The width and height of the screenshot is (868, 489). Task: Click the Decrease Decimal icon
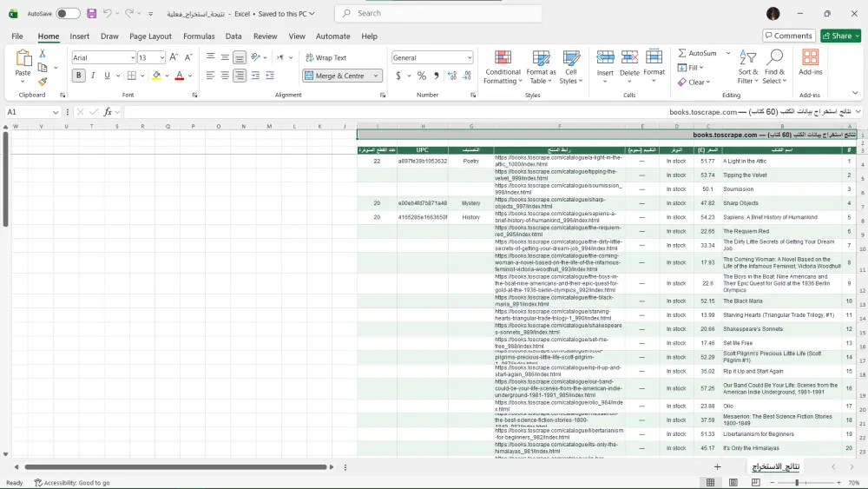point(467,76)
